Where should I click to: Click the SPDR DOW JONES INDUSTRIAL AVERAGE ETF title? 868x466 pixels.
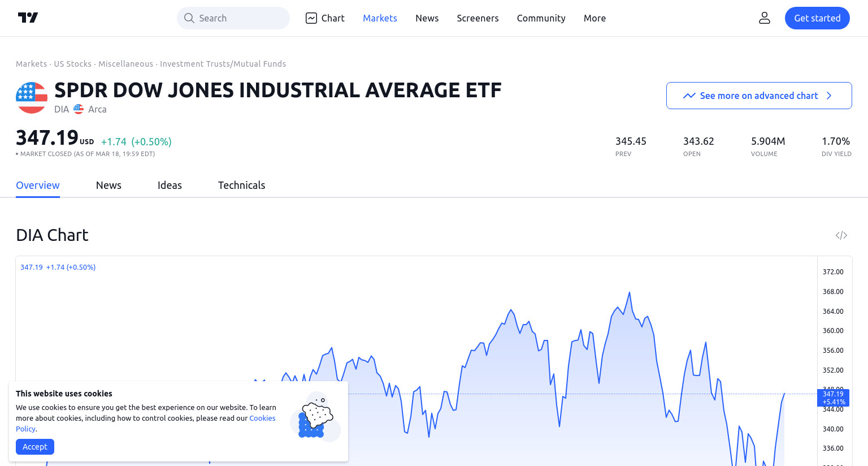[x=278, y=90]
